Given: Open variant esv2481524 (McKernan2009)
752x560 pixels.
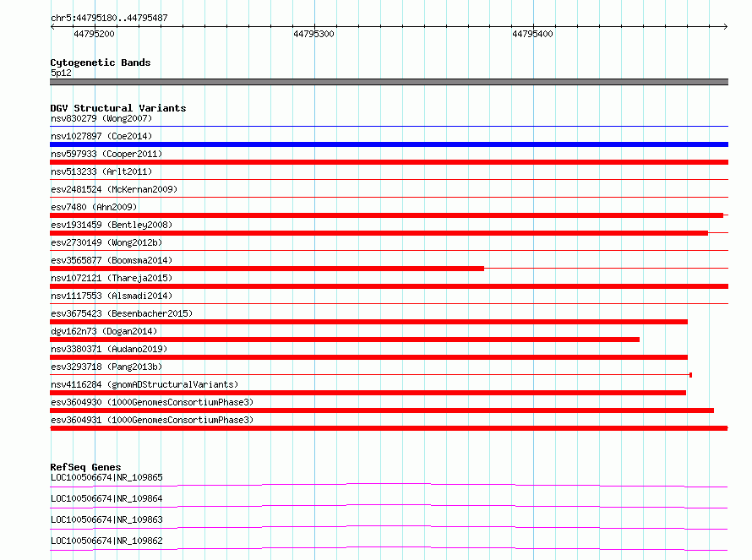Looking at the screenshot, I should click(x=114, y=189).
